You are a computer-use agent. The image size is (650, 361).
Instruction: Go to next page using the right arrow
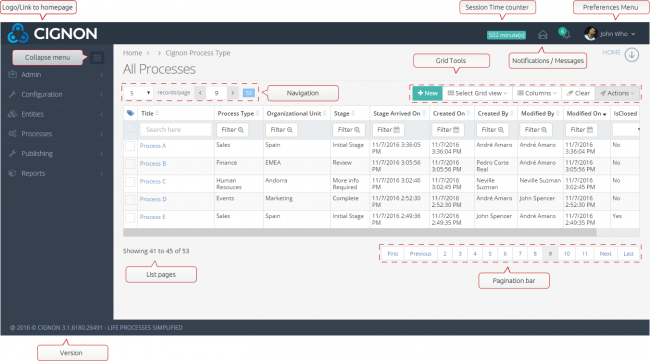pos(233,93)
